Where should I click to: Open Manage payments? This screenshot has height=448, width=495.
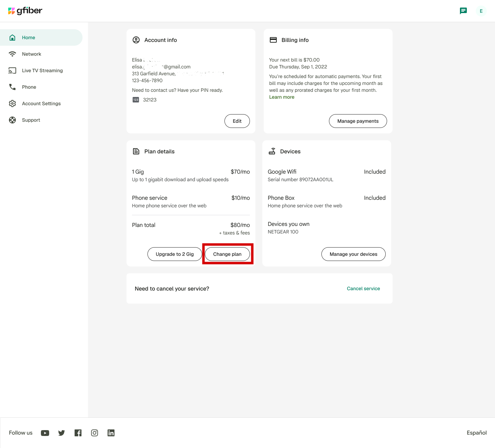coord(358,121)
